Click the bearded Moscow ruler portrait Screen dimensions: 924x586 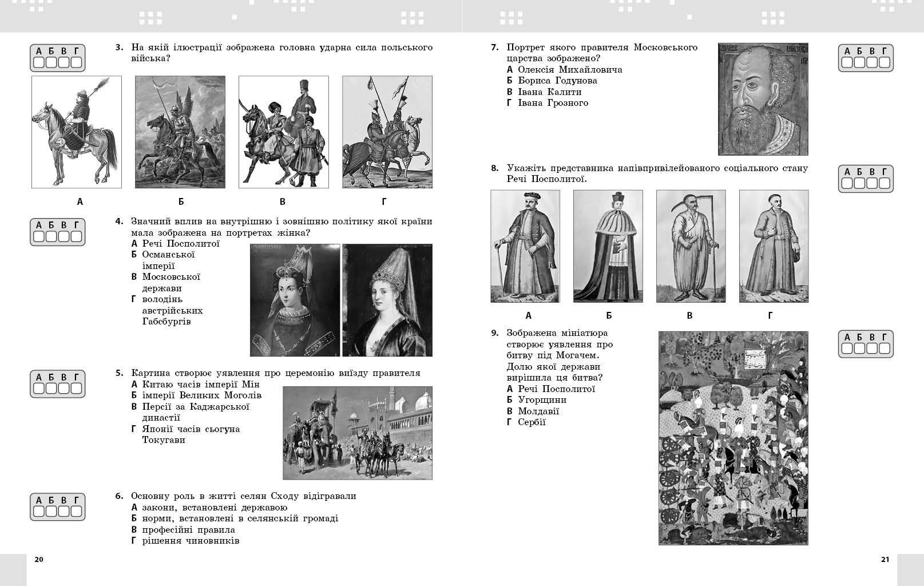pyautogui.click(x=763, y=99)
